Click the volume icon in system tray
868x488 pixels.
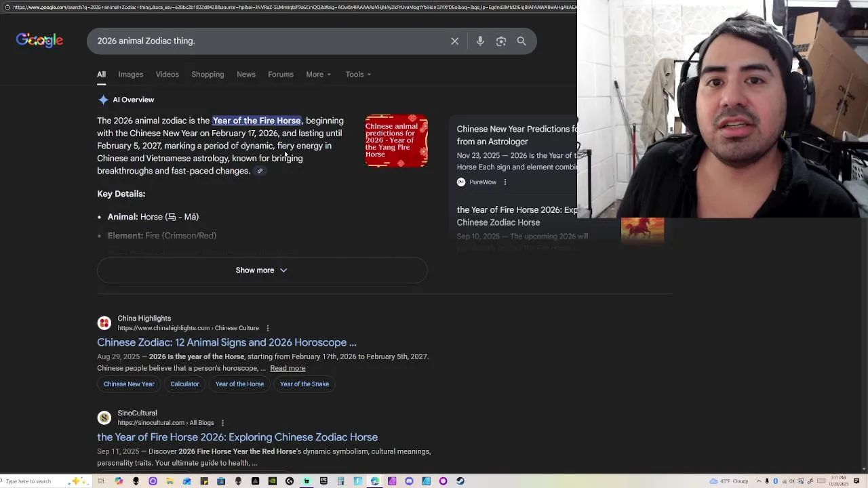pos(792,481)
